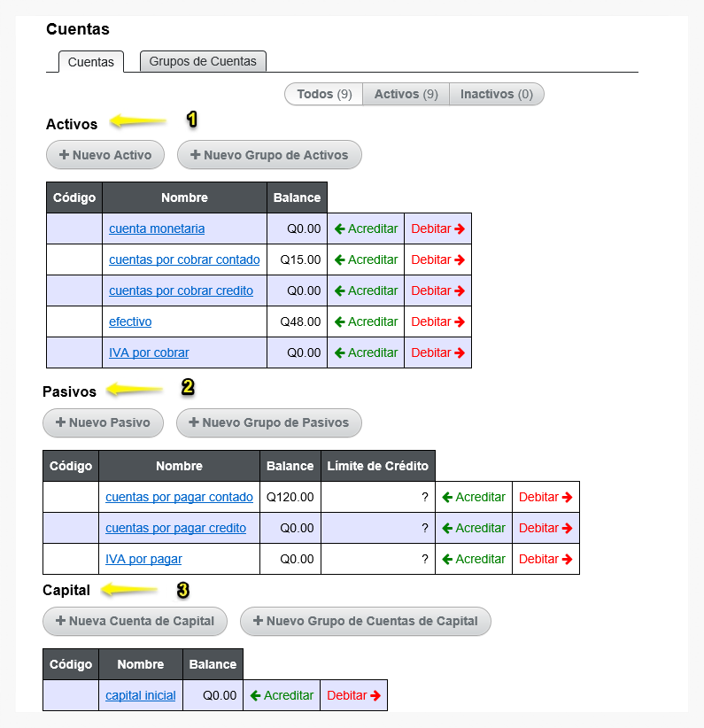704x728 pixels.
Task: Click plus icon on Nuevo Activo button
Action: click(x=64, y=155)
